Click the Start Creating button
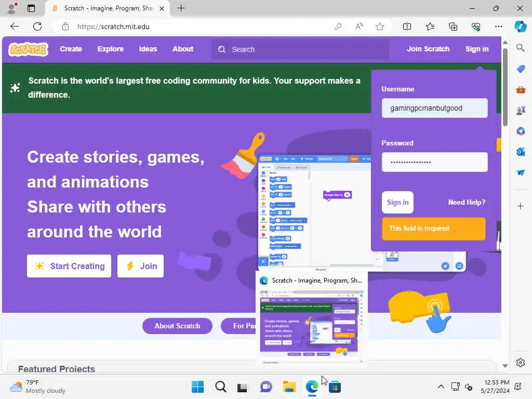 click(69, 266)
